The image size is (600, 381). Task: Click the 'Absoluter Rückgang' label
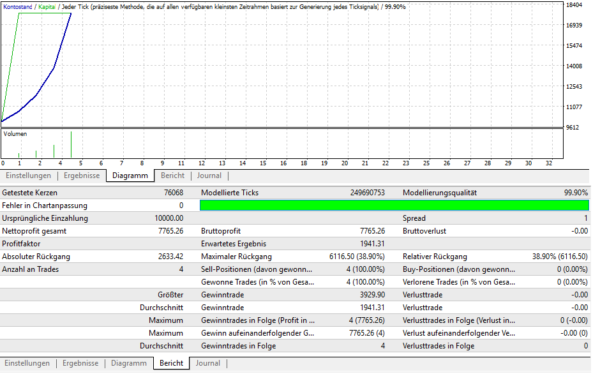[x=36, y=257]
